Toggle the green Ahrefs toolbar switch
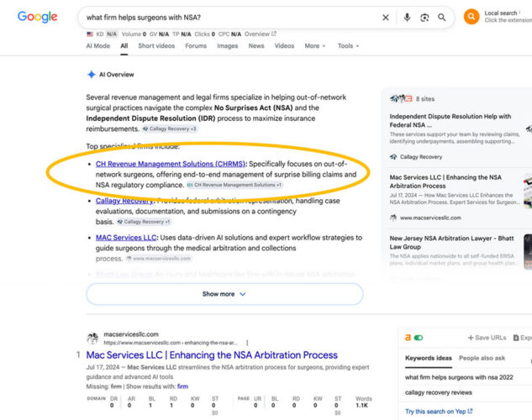Image resolution: width=532 pixels, height=420 pixels. (x=419, y=338)
